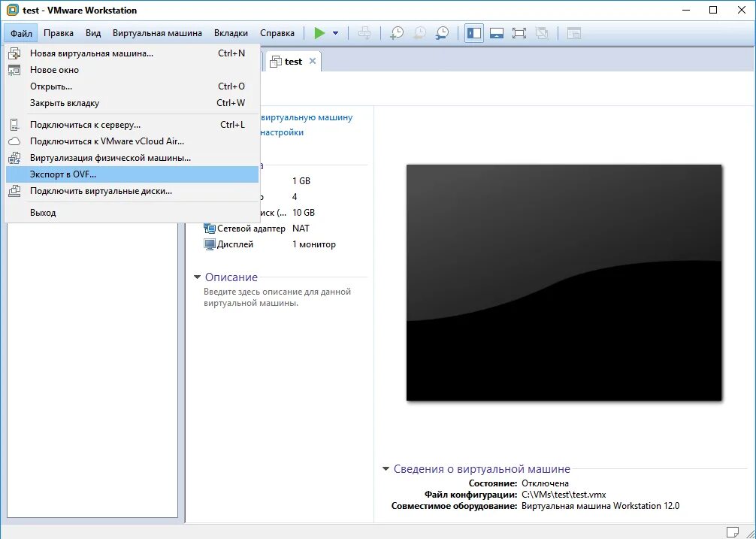Image resolution: width=756 pixels, height=539 pixels.
Task: Click the console view toolbar icon
Action: 573,33
